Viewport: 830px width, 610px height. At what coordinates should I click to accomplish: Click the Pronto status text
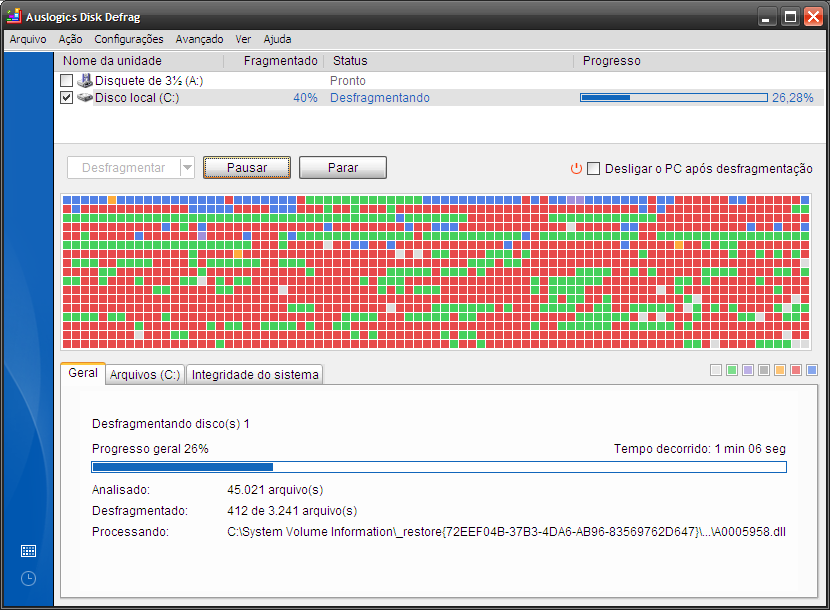point(348,80)
